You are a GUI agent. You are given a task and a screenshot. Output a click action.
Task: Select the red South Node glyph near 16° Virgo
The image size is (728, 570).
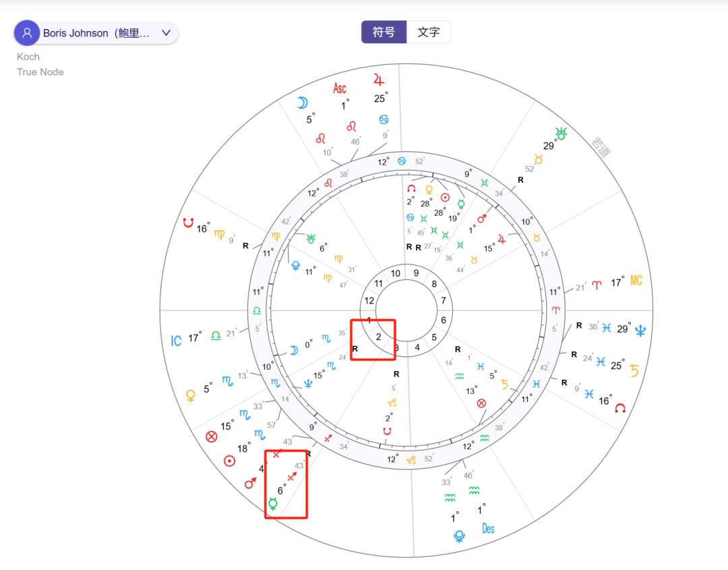pyautogui.click(x=189, y=223)
